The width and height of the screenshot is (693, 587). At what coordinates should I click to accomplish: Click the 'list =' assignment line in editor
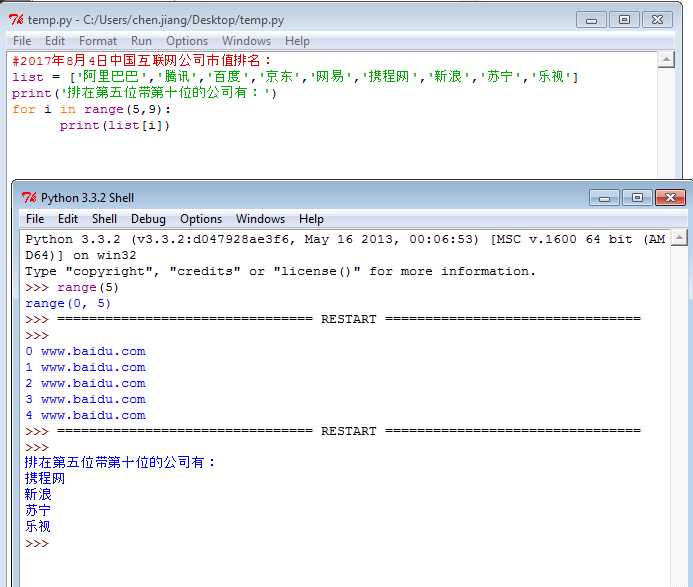tap(295, 76)
